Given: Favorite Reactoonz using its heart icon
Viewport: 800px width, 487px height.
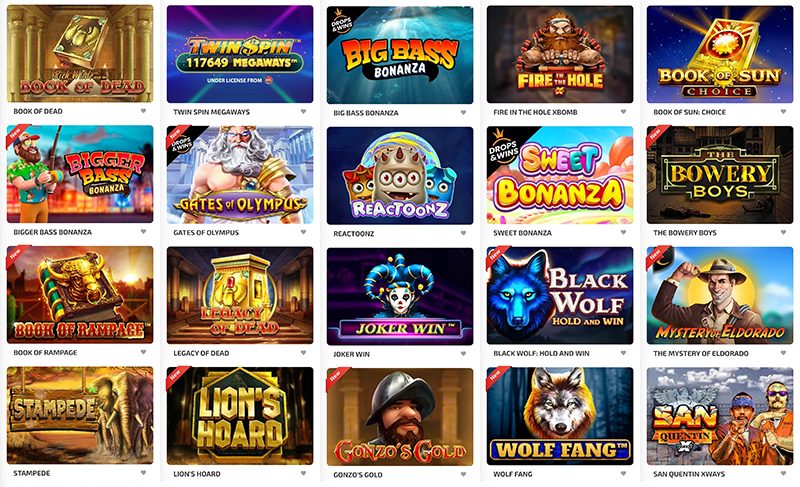Looking at the screenshot, I should [463, 233].
